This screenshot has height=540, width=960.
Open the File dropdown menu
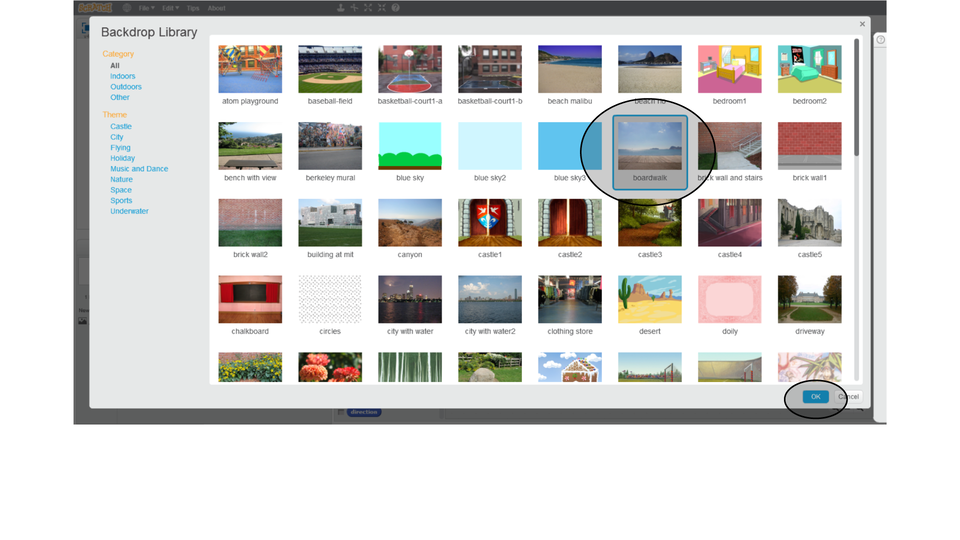click(x=146, y=8)
